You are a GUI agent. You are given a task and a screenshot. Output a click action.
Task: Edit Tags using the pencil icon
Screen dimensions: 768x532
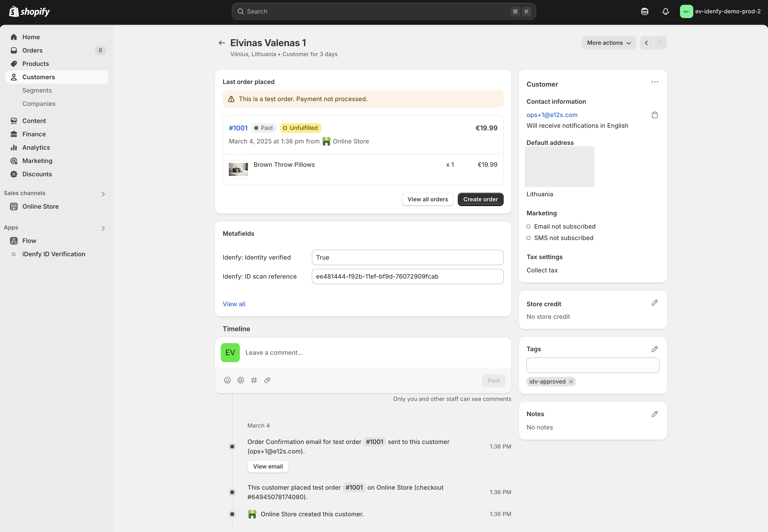pyautogui.click(x=654, y=349)
